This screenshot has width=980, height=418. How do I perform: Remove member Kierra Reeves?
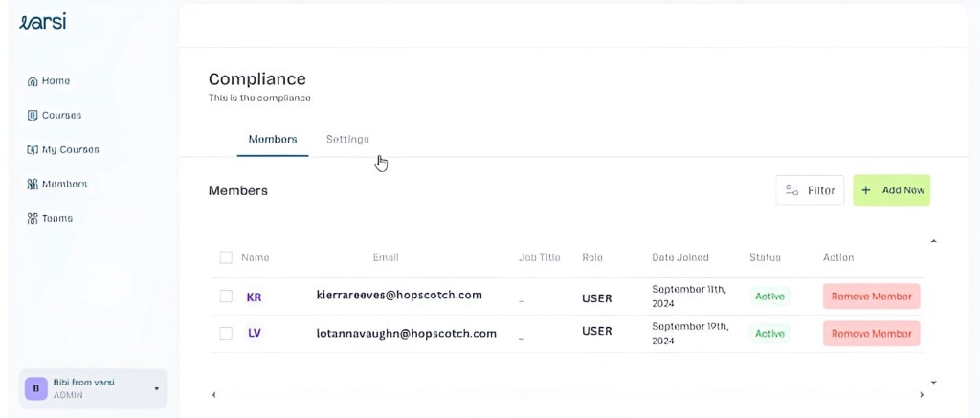click(871, 297)
